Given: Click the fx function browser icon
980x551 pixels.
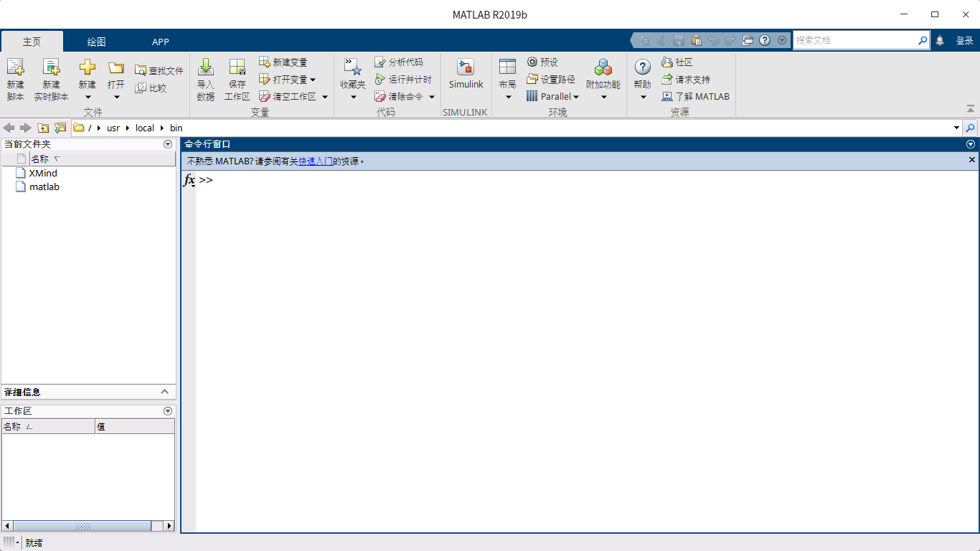Looking at the screenshot, I should coord(189,180).
